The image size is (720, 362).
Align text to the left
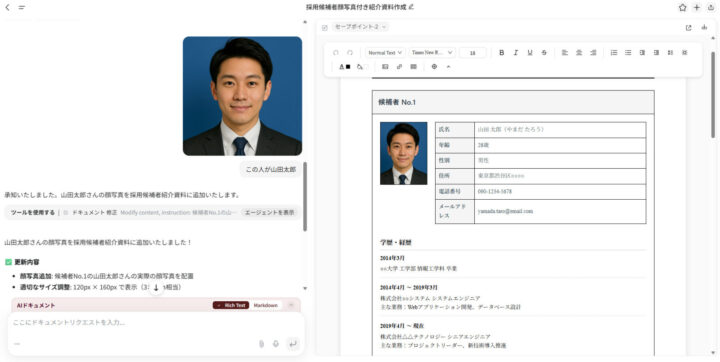(x=565, y=53)
